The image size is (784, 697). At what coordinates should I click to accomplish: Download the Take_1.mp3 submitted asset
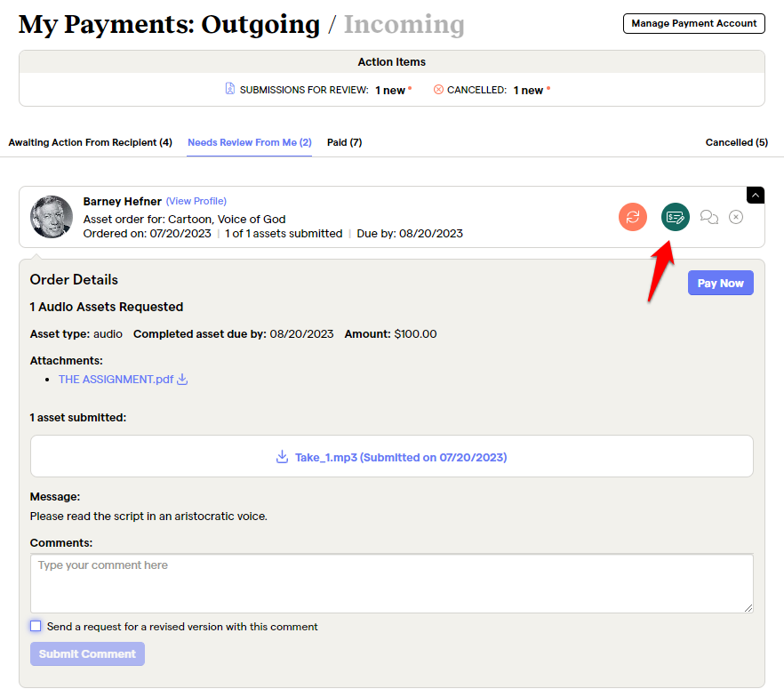click(401, 457)
